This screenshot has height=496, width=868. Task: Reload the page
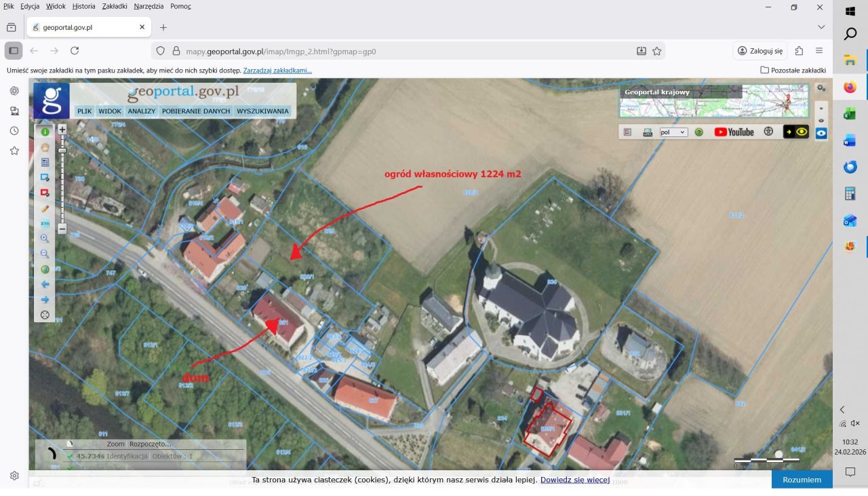coord(75,51)
